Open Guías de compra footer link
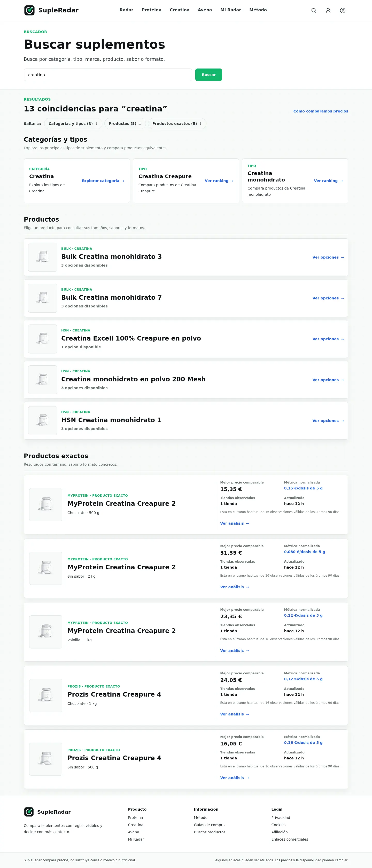Viewport: 372px width, 868px height. 209,825
